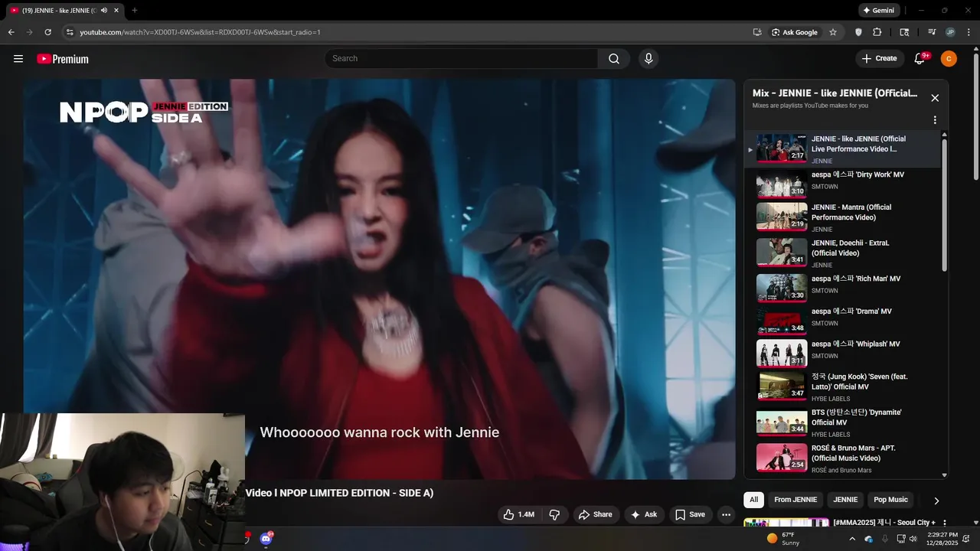Open the tab search side panel icon

(904, 32)
